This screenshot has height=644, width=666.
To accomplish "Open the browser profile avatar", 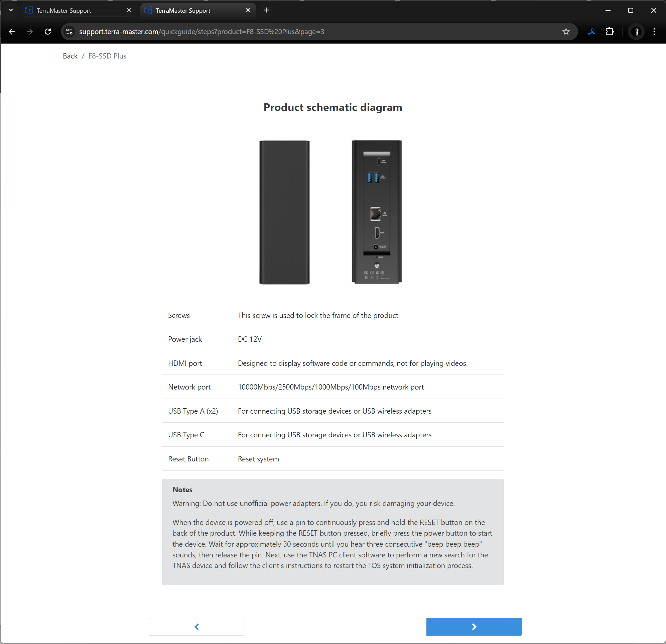I will (x=636, y=32).
